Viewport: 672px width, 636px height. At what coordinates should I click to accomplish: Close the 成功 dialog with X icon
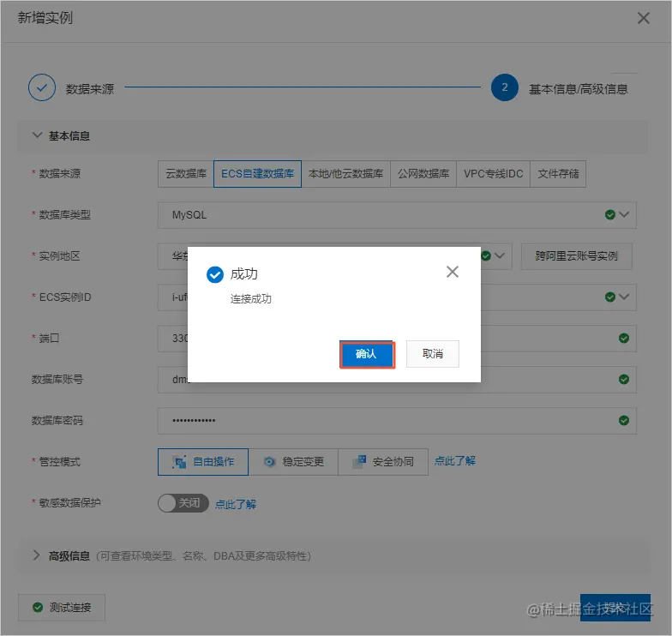click(x=453, y=272)
